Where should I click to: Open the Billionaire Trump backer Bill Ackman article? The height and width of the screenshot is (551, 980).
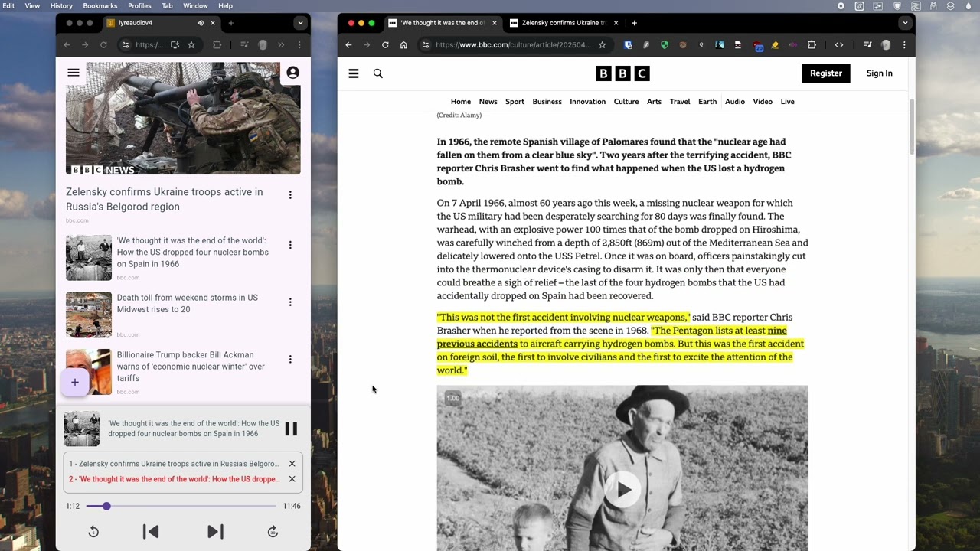pos(191,367)
